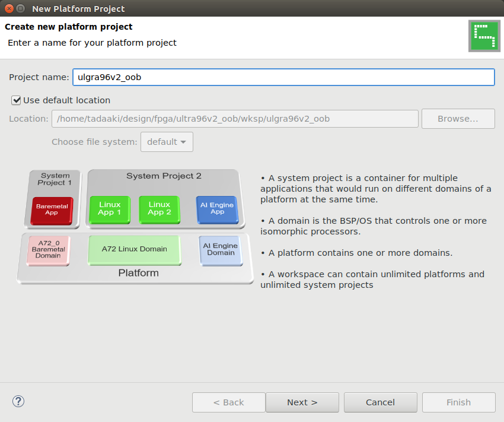Cancel the platform project wizard
This screenshot has height=422, width=504.
pyautogui.click(x=380, y=402)
